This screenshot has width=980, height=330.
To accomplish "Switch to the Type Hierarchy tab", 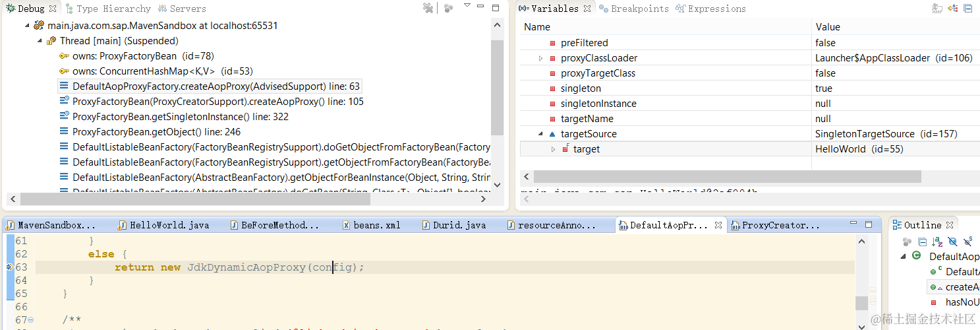I will coord(107,9).
